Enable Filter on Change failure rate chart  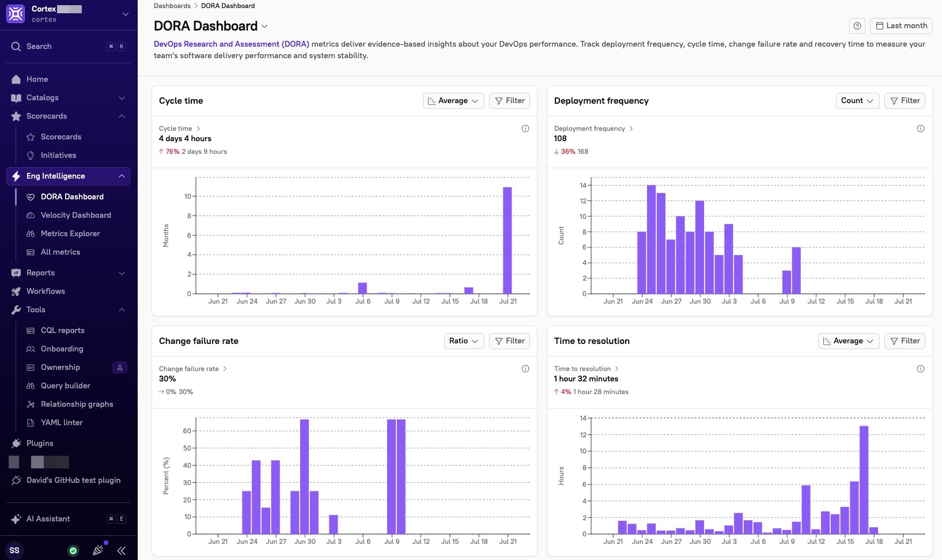(x=509, y=340)
